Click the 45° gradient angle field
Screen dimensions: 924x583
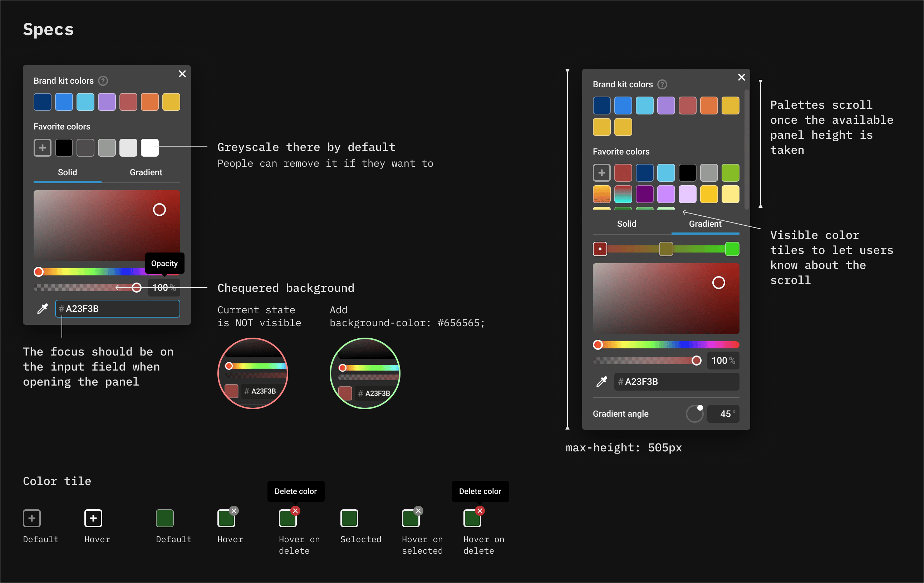(x=723, y=414)
